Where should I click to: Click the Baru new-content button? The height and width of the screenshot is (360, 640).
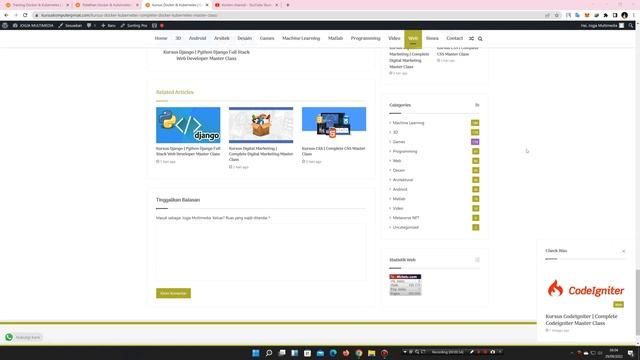108,25
